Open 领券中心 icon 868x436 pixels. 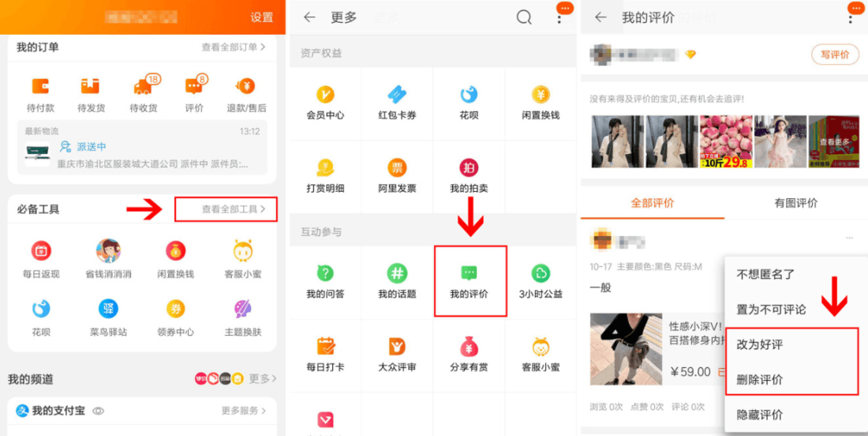click(x=175, y=309)
